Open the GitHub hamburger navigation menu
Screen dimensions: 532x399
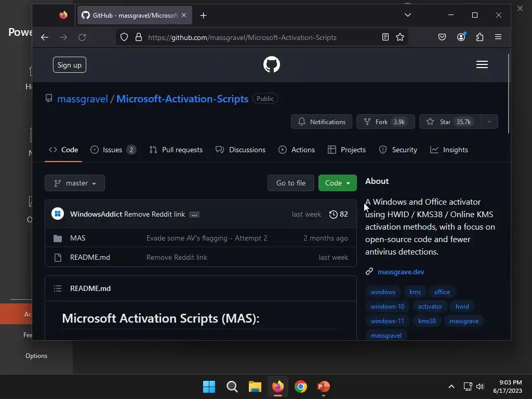482,64
